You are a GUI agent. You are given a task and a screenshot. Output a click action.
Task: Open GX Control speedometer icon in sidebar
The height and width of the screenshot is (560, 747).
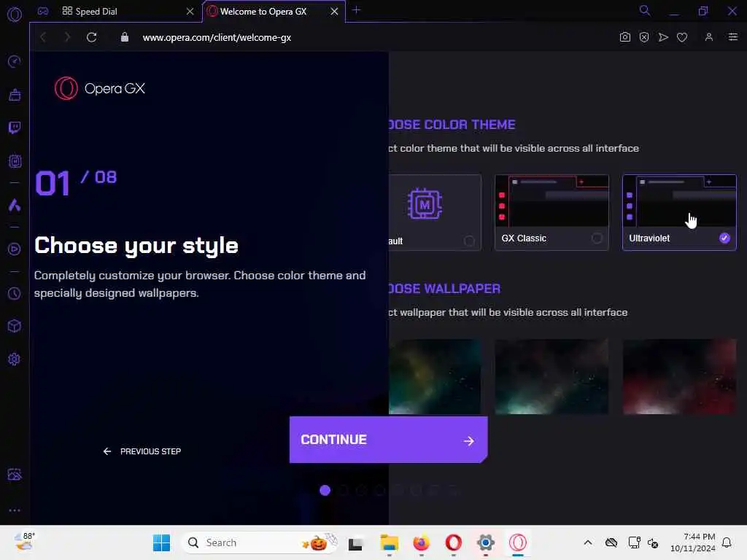click(15, 61)
